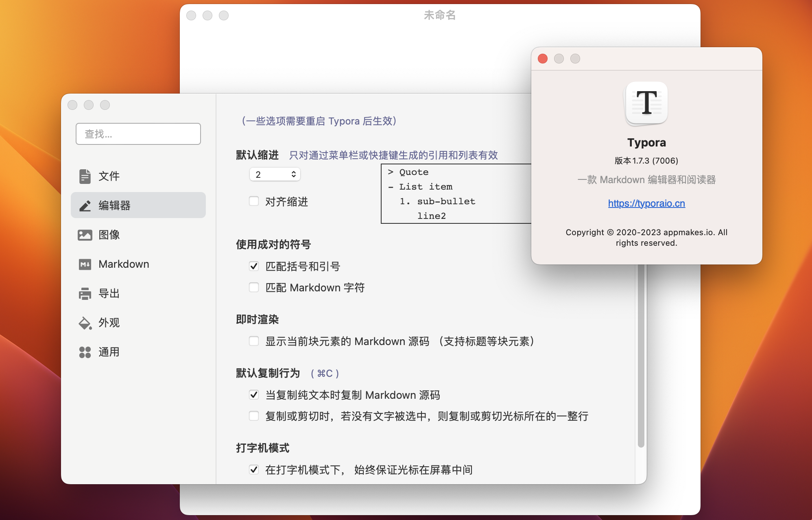Click the 查找 search field in preferences
812x520 pixels.
[138, 134]
